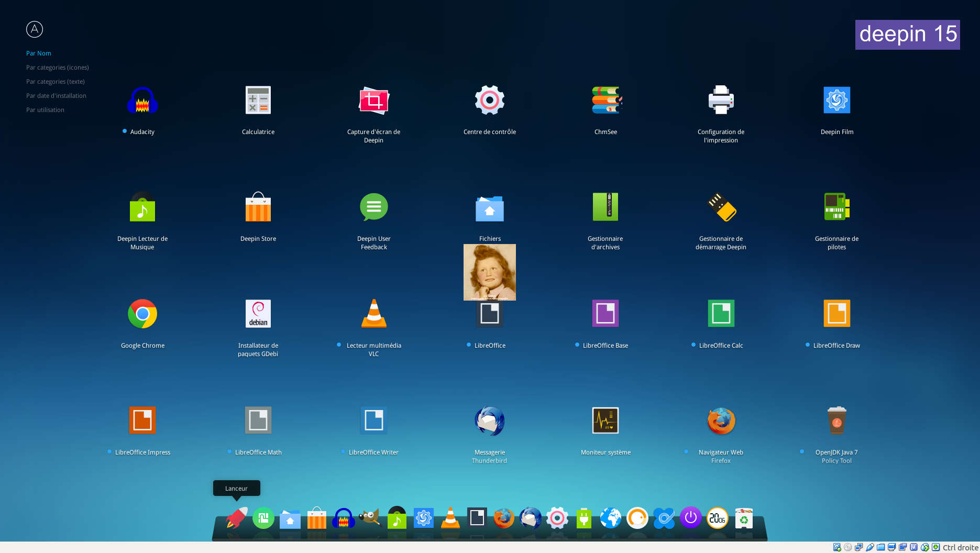Image resolution: width=980 pixels, height=553 pixels.
Task: Launch Firefox from the dock
Action: point(504,518)
